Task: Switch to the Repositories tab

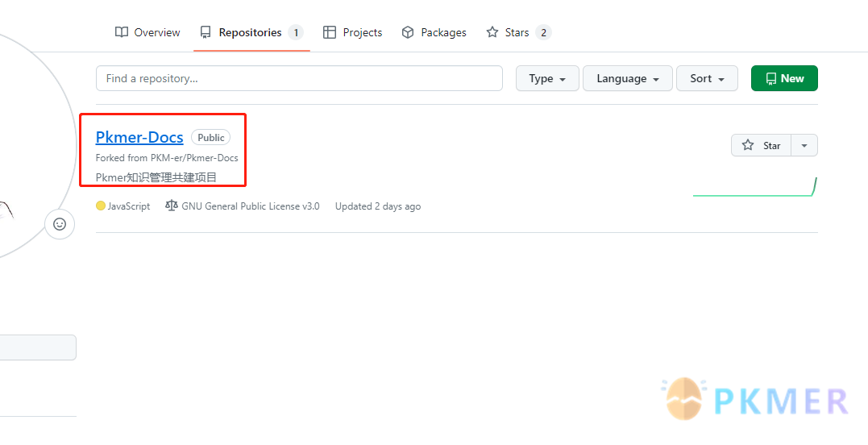Action: point(251,33)
